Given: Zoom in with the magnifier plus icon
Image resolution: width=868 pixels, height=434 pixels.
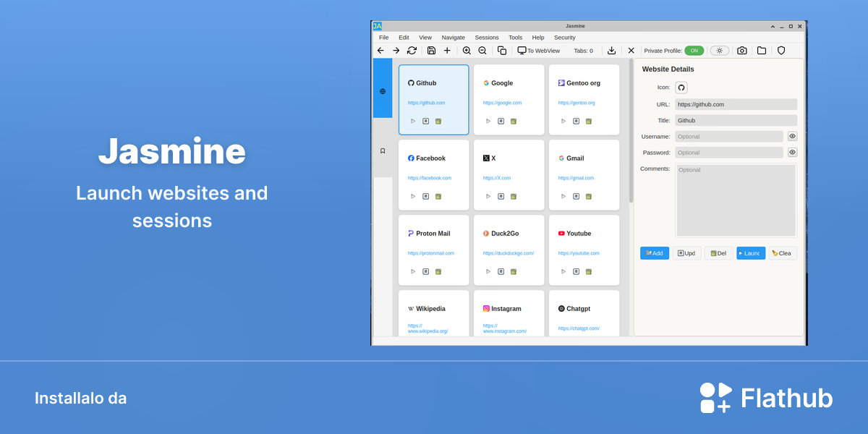Looking at the screenshot, I should pos(467,51).
